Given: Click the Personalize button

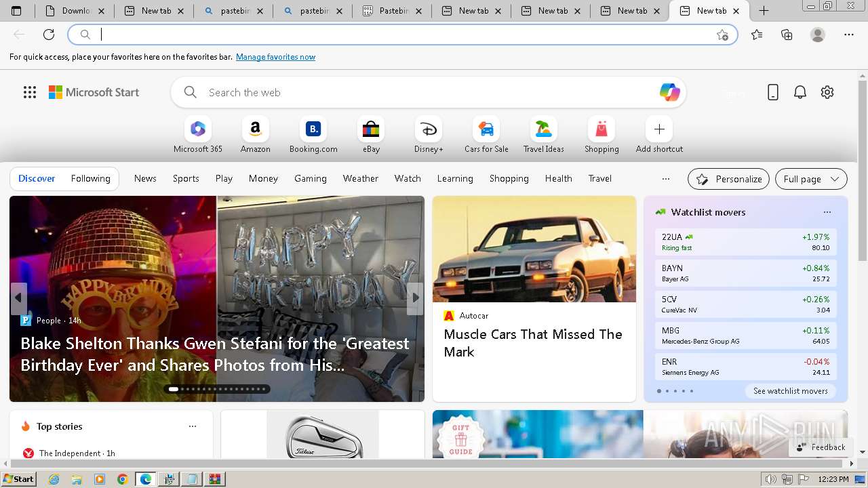Looking at the screenshot, I should click(x=728, y=179).
